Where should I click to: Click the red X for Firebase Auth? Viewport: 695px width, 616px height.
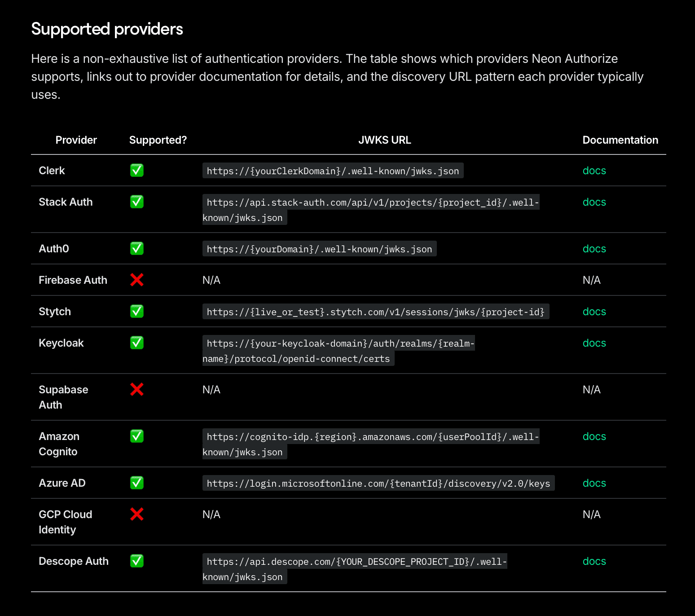(137, 280)
